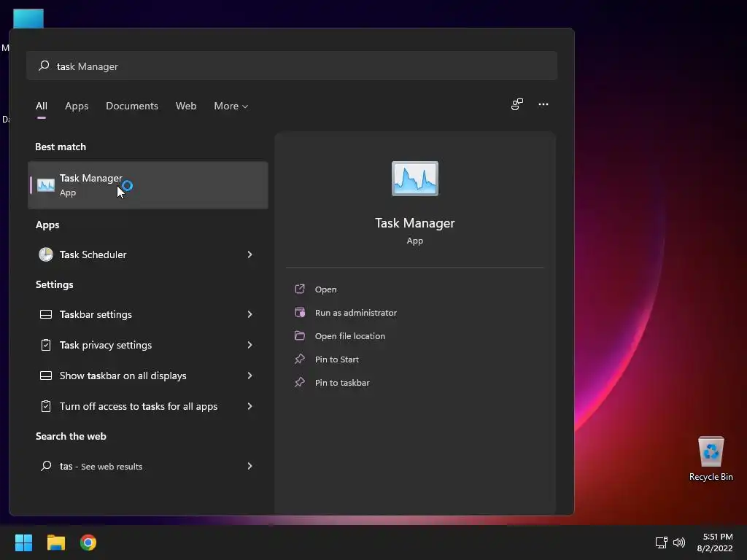Click the Pin to taskbar pin icon
This screenshot has height=560, width=747.
[x=300, y=382]
